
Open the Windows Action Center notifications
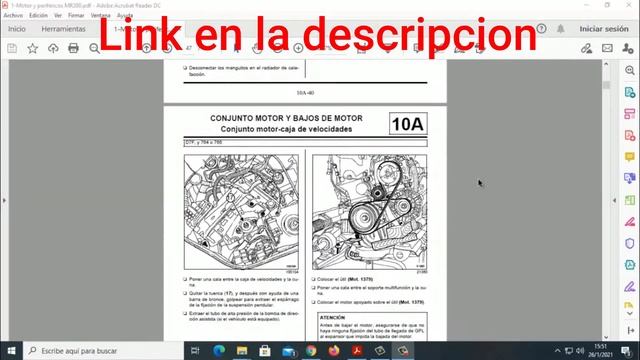pyautogui.click(x=626, y=351)
